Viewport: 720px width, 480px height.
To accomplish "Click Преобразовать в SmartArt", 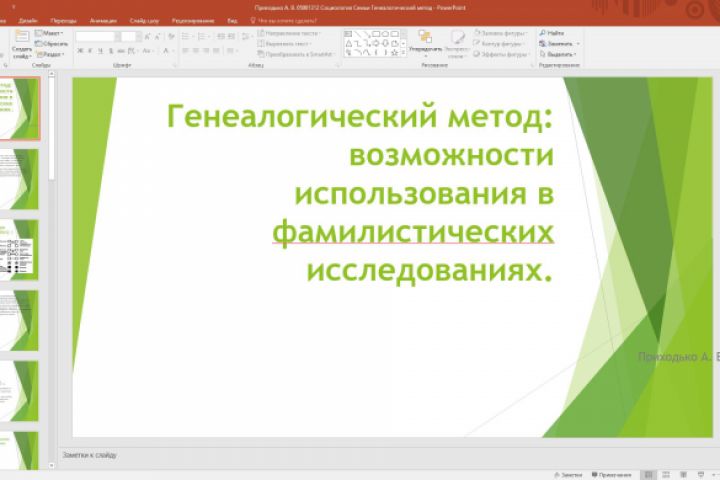I will point(296,54).
